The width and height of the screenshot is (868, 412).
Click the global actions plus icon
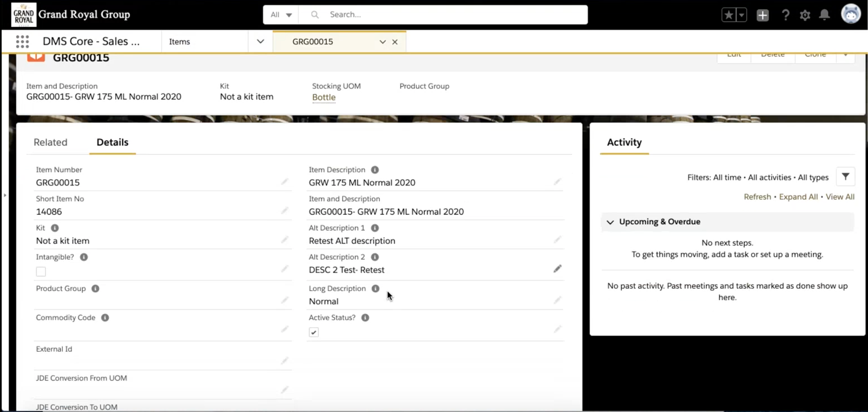pyautogui.click(x=762, y=15)
